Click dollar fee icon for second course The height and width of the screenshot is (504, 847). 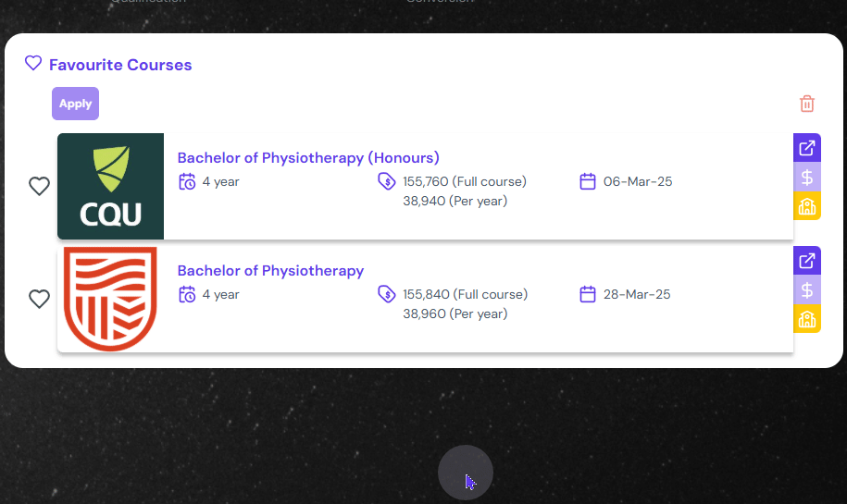point(807,289)
